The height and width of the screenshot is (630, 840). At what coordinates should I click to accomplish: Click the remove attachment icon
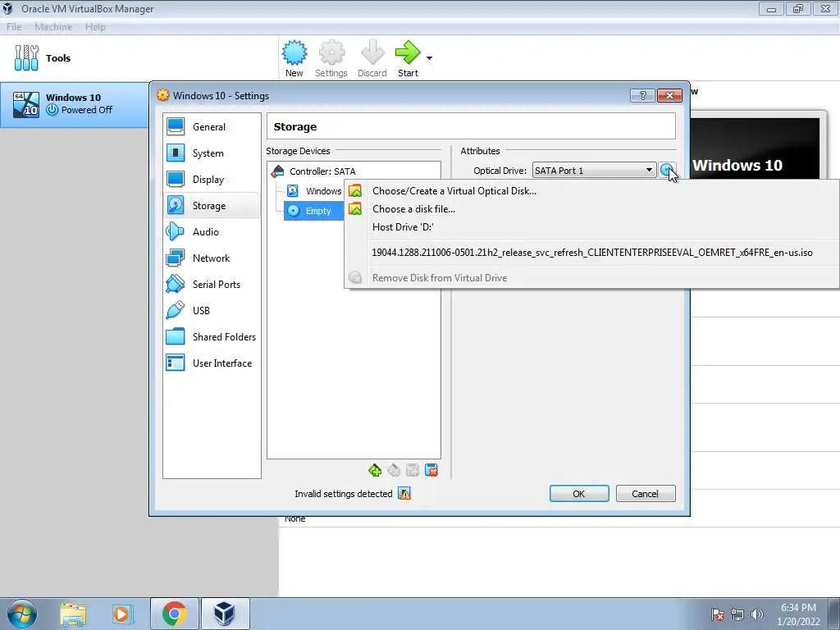coord(431,470)
